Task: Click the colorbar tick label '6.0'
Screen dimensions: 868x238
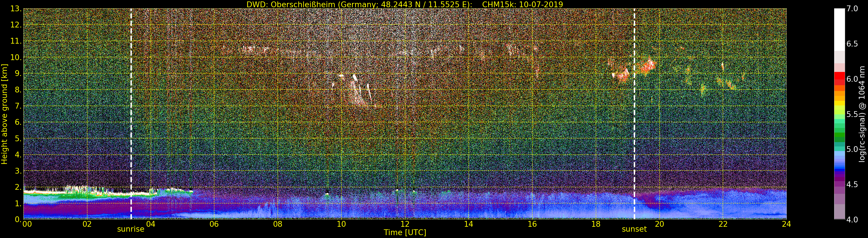Action: pos(852,79)
